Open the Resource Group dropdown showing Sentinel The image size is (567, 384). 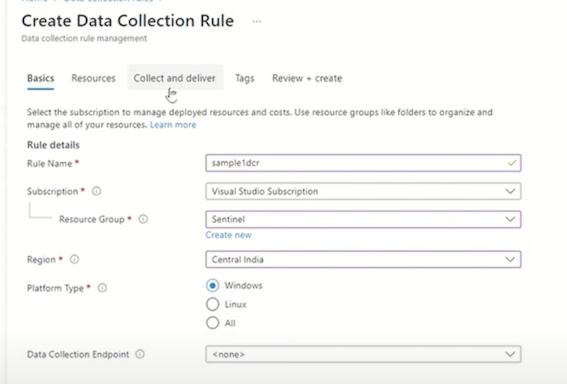click(363, 219)
